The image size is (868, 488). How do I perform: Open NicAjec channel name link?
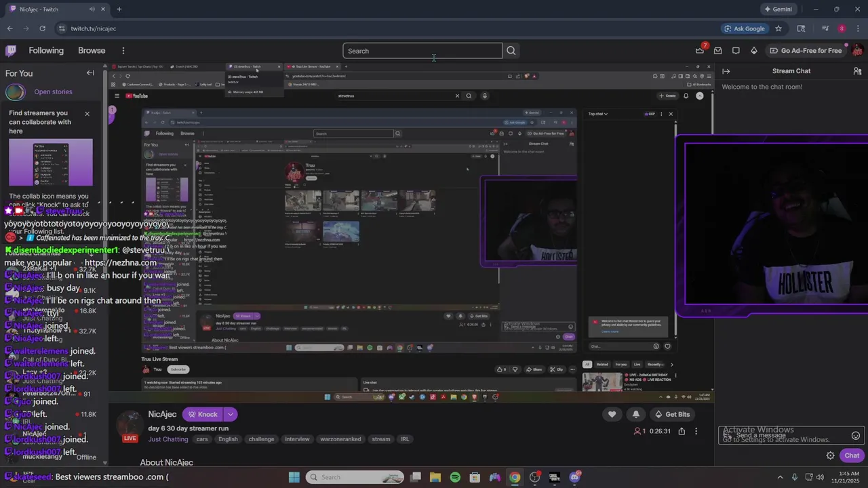click(162, 414)
